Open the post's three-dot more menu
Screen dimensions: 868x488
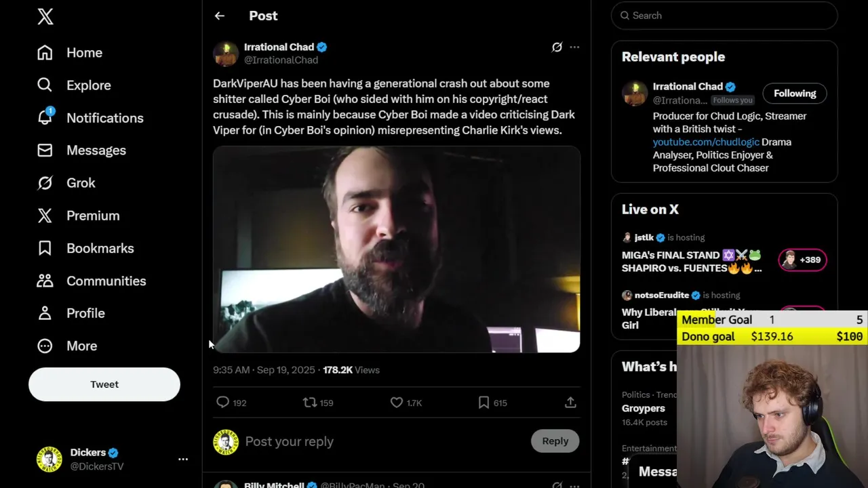(x=574, y=47)
